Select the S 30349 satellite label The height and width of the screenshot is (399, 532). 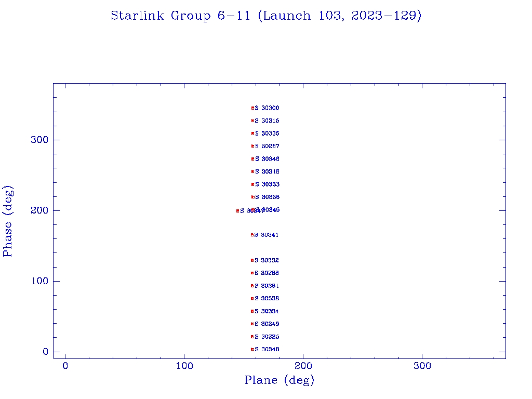click(267, 324)
